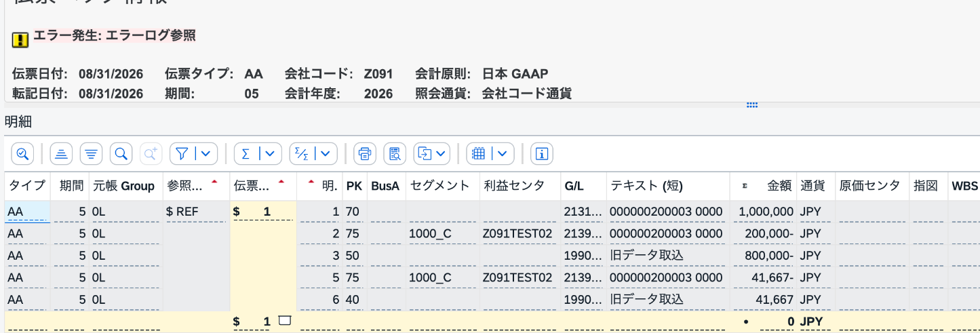This screenshot has width=980, height=333.
Task: Click the テキスト (短) column header
Action: pyautogui.click(x=667, y=186)
